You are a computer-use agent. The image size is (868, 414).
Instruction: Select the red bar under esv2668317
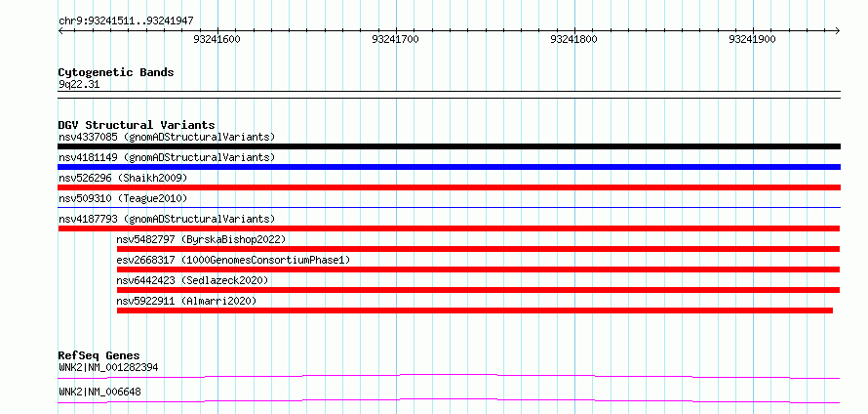pos(478,269)
